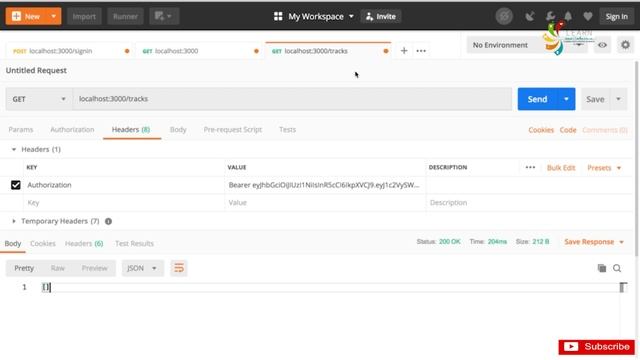640x360 pixels.
Task: Open the Send button dropdown arrow
Action: pos(566,99)
